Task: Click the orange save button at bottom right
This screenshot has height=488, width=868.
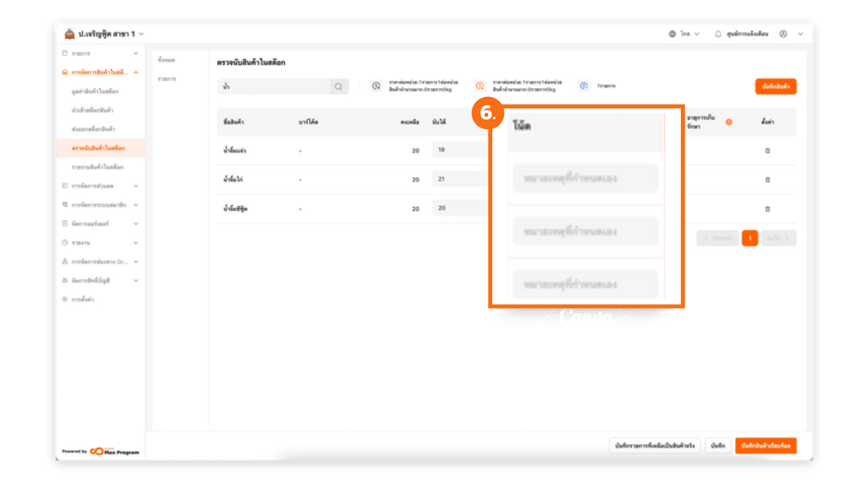Action: click(x=765, y=446)
